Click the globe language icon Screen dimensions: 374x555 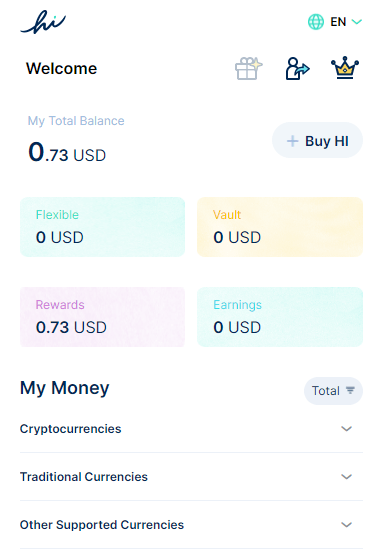[316, 22]
